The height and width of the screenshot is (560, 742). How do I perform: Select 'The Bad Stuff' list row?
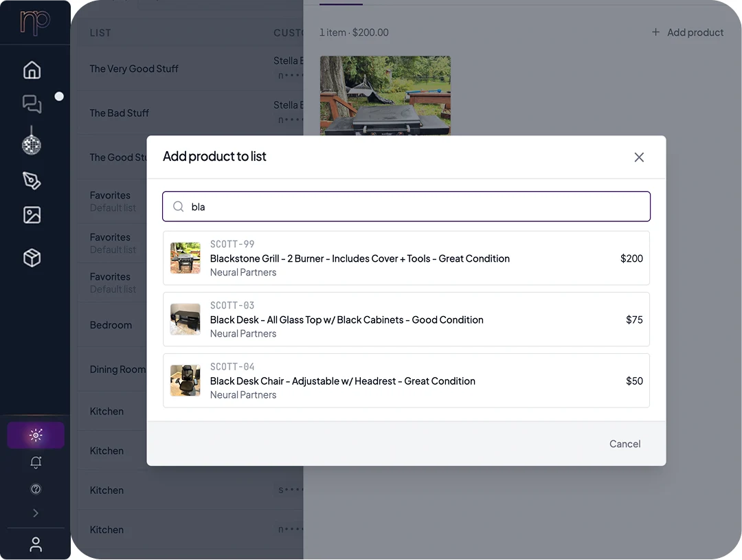tap(190, 113)
